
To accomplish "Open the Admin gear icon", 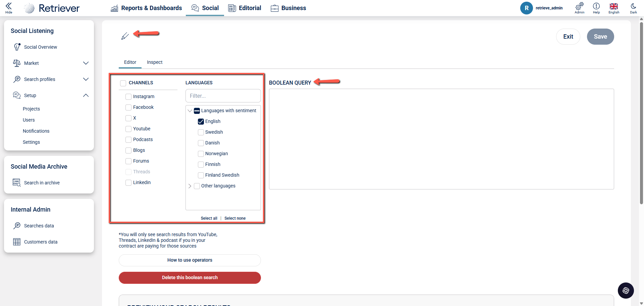I will click(579, 6).
